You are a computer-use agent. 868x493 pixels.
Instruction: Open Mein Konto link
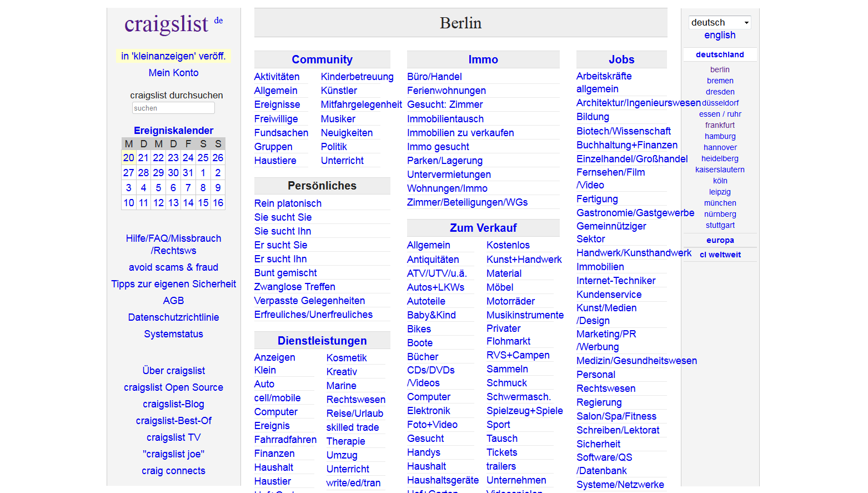[x=173, y=73]
